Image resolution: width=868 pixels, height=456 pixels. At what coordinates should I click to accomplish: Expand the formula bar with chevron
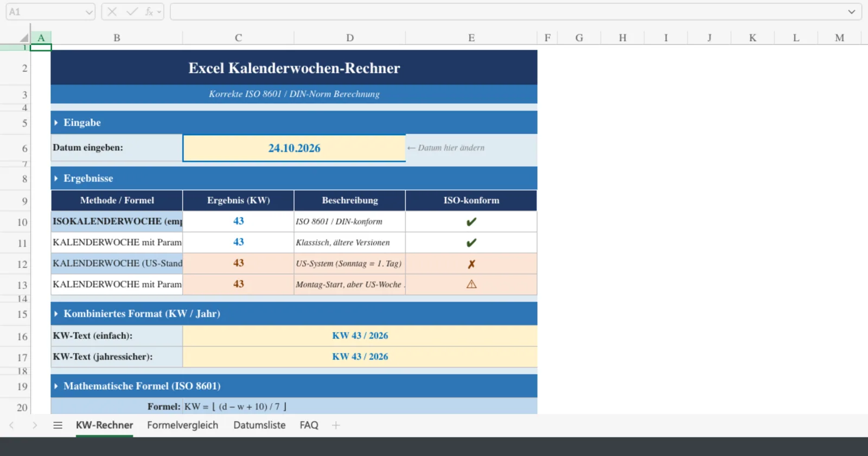(851, 12)
